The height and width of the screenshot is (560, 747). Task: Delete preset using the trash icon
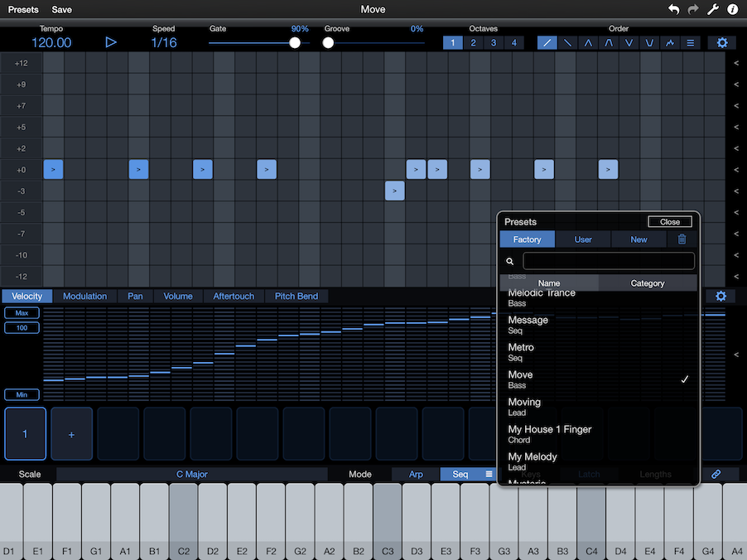pos(682,239)
